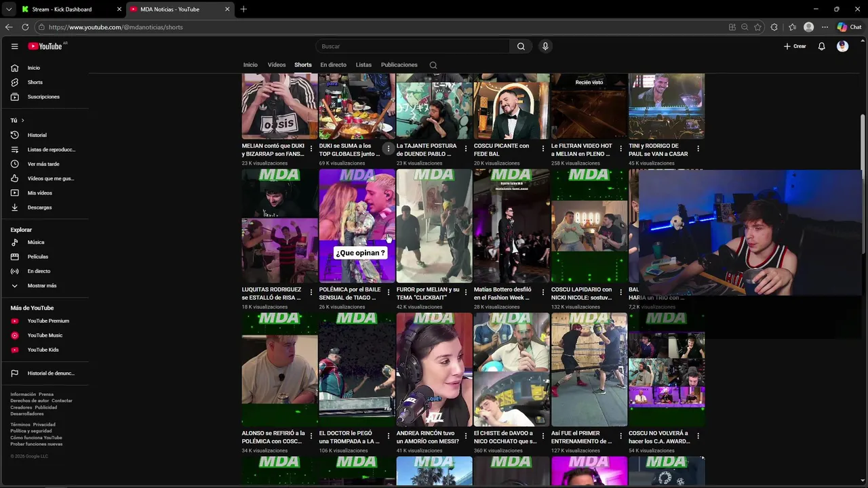Open options for TINI y RODRIGO short
Screen dimensions: 868x488
pyautogui.click(x=698, y=148)
